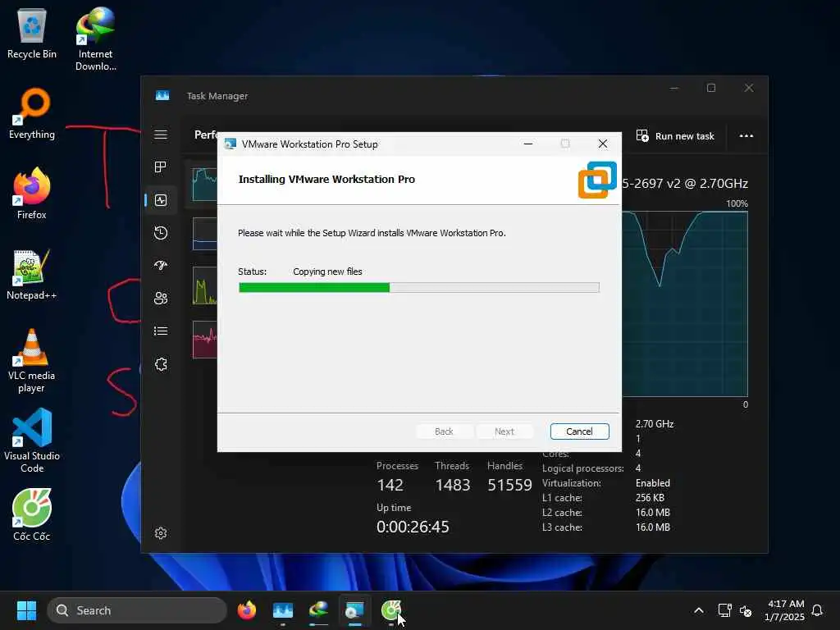Click the 2.70 GHz base speed value
This screenshot has height=630, width=840.
(x=655, y=424)
